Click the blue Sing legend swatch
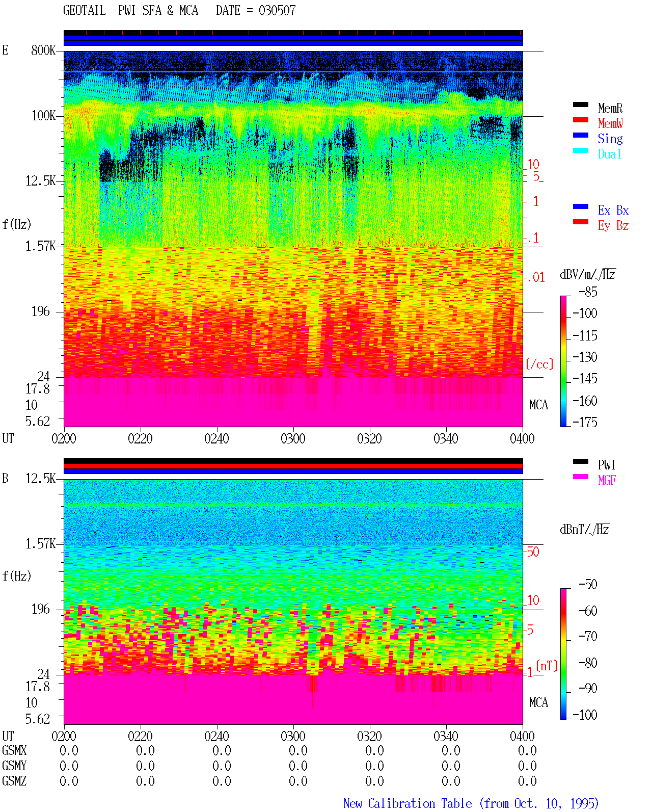 580,135
